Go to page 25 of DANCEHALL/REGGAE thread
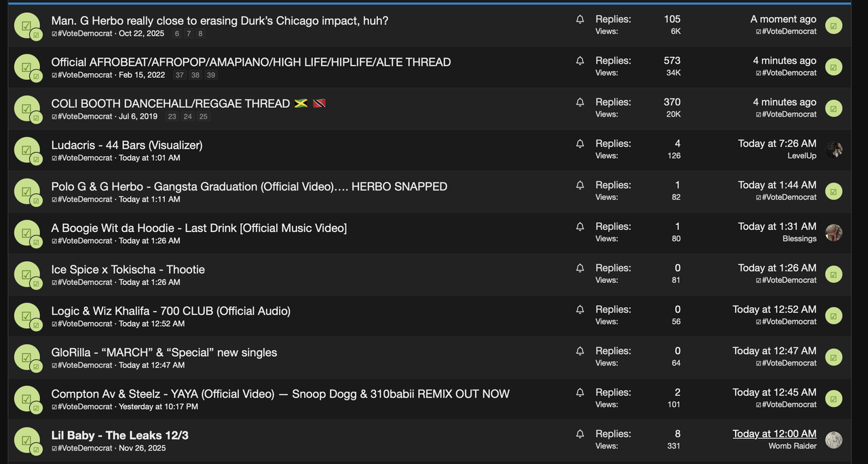868x464 pixels. tap(204, 116)
